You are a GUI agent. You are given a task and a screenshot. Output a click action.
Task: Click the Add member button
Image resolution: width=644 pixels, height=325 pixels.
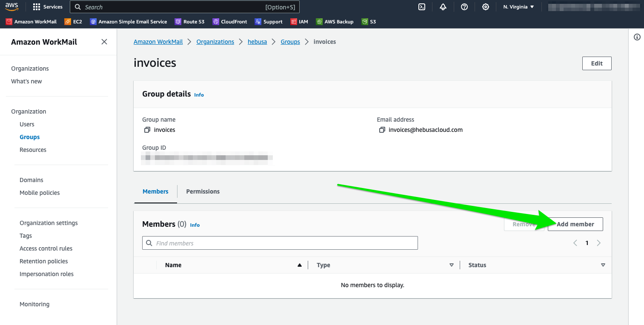tap(575, 224)
